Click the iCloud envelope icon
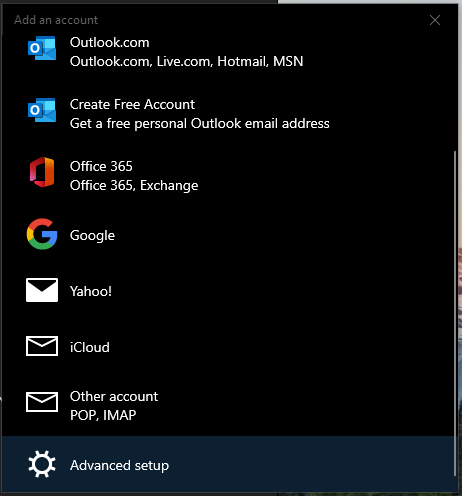The image size is (462, 496). pos(42,346)
